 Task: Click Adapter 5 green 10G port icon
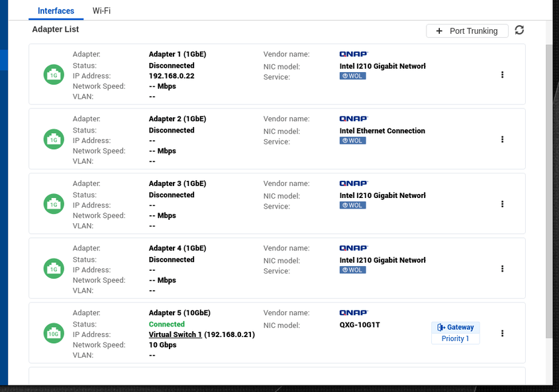point(54,334)
